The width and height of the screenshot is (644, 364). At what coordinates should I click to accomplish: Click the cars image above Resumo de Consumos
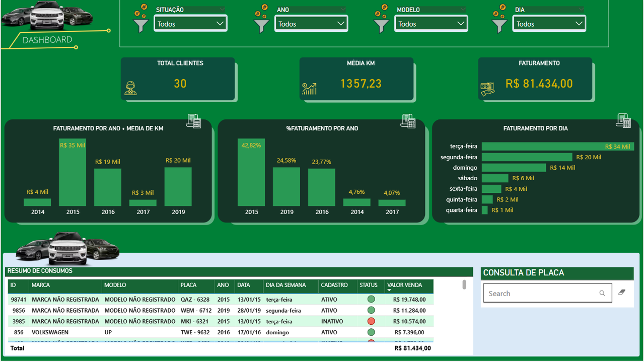coord(67,248)
